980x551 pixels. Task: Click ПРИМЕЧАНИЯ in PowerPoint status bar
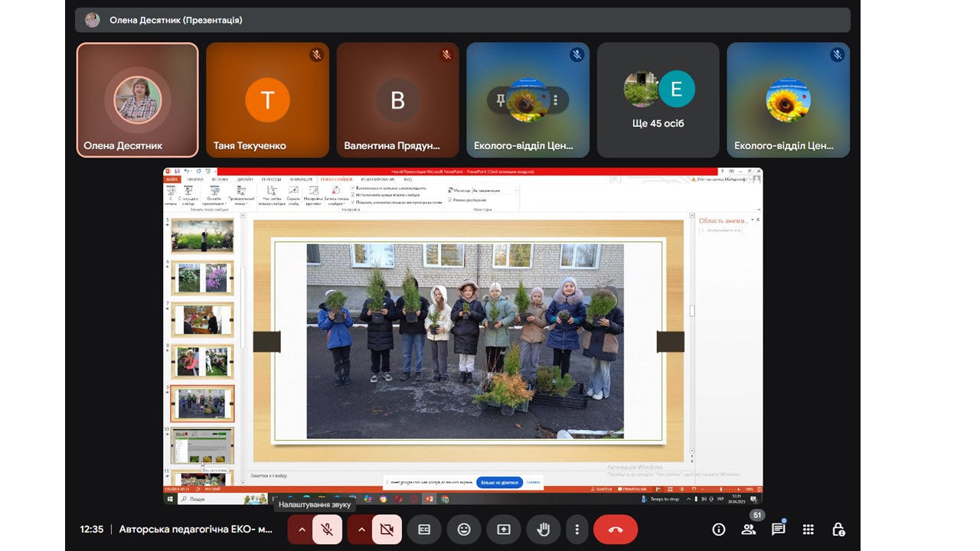coord(631,489)
